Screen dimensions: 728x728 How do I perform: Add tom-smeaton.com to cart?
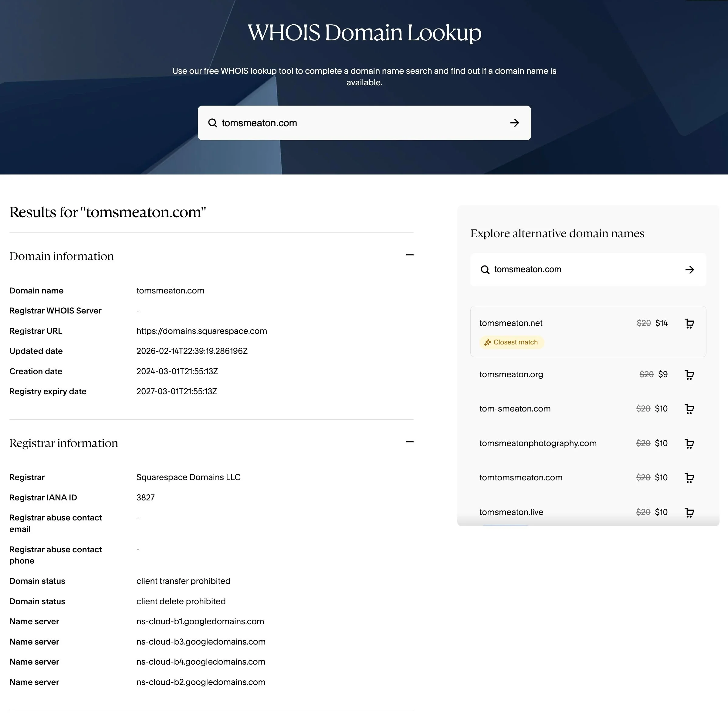[x=689, y=409]
